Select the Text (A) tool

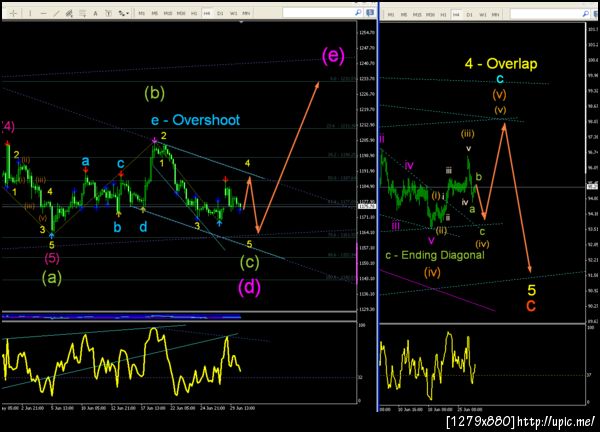click(96, 13)
